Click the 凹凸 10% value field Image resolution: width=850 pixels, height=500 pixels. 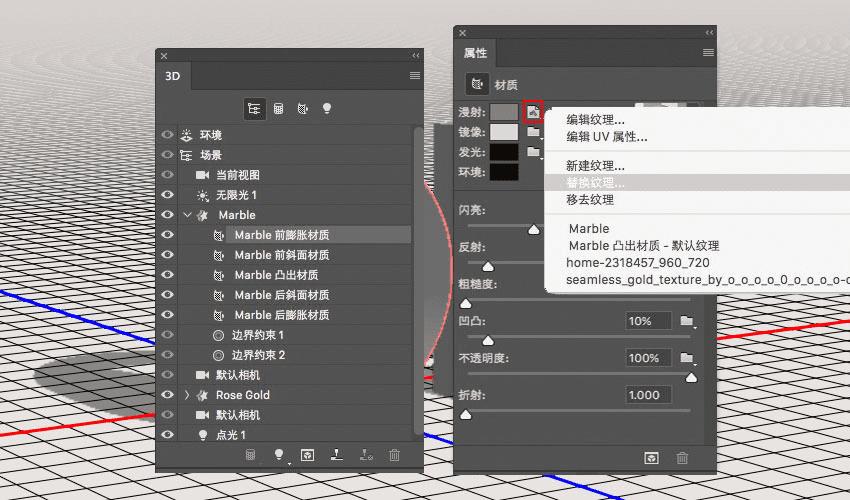click(x=648, y=321)
